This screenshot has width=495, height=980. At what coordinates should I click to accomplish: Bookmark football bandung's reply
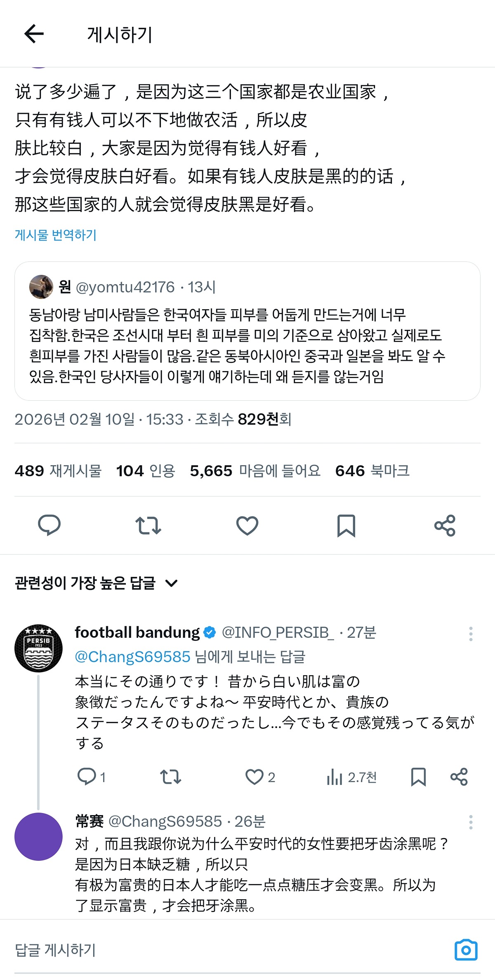(418, 777)
